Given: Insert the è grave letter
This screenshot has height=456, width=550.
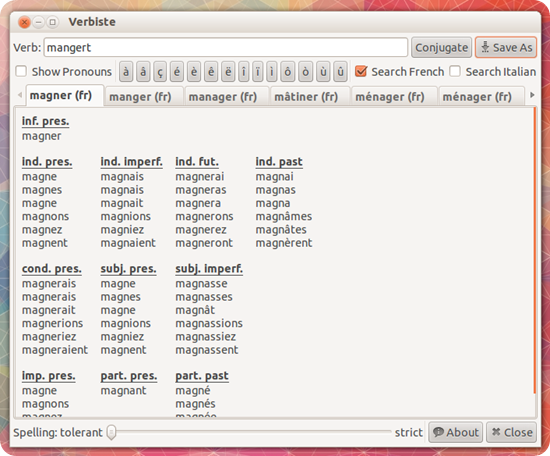Looking at the screenshot, I should [x=194, y=72].
